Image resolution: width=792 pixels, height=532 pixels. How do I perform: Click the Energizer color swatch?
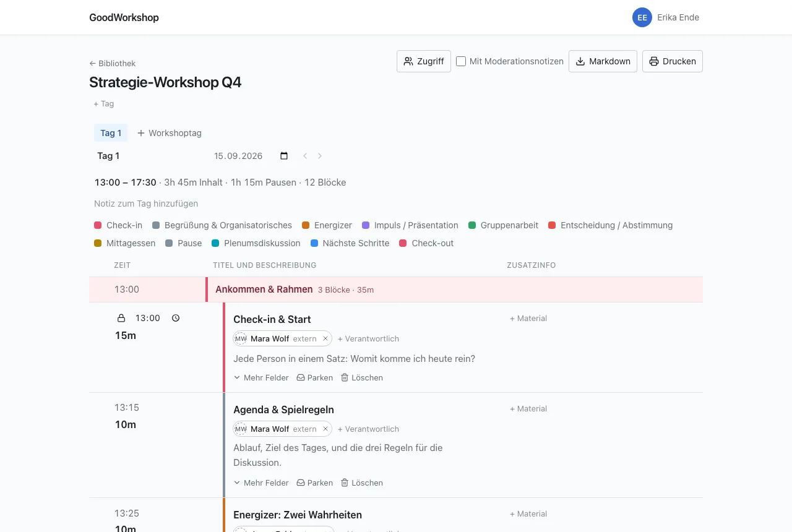coord(306,225)
